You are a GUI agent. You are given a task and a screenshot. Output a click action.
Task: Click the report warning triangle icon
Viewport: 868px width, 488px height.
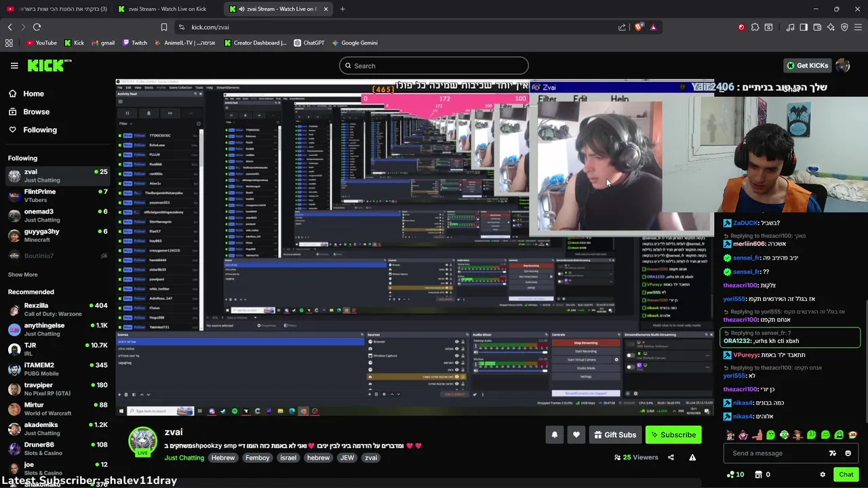[692, 457]
